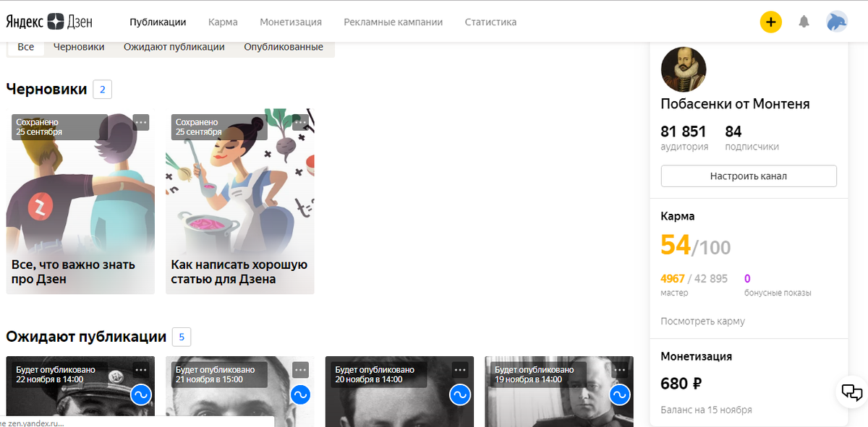868x427 pixels.
Task: Click the Монтень channel portrait
Action: click(684, 69)
